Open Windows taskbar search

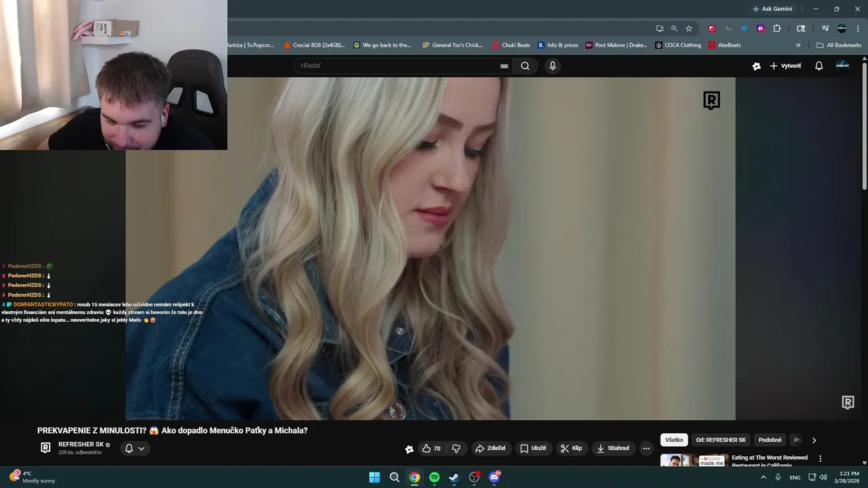point(394,477)
